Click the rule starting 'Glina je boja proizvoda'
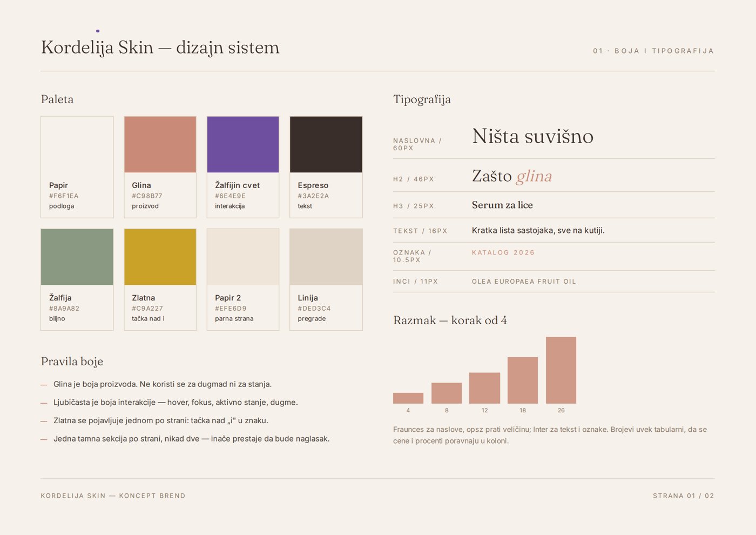The image size is (756, 535). point(163,384)
